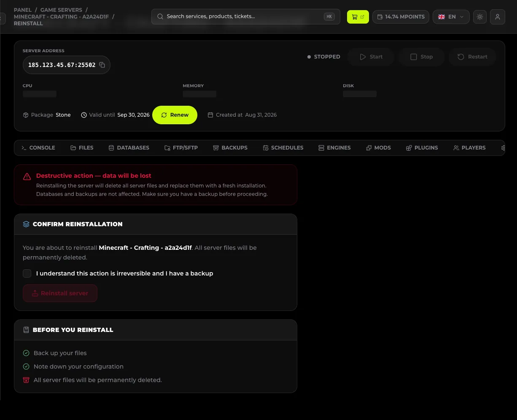Viewport: 517px width, 420px height.
Task: Click the CPU usage placeholder bar
Action: [x=40, y=94]
